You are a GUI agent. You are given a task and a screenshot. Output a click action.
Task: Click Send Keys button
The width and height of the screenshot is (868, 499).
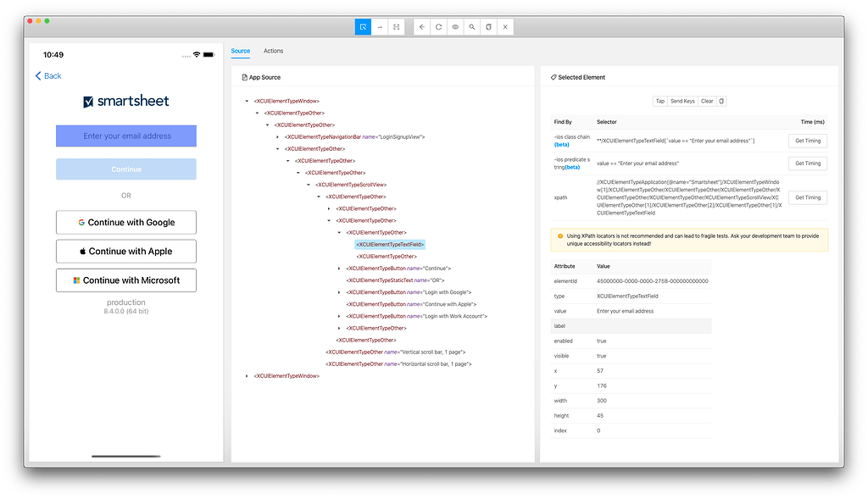click(x=682, y=101)
